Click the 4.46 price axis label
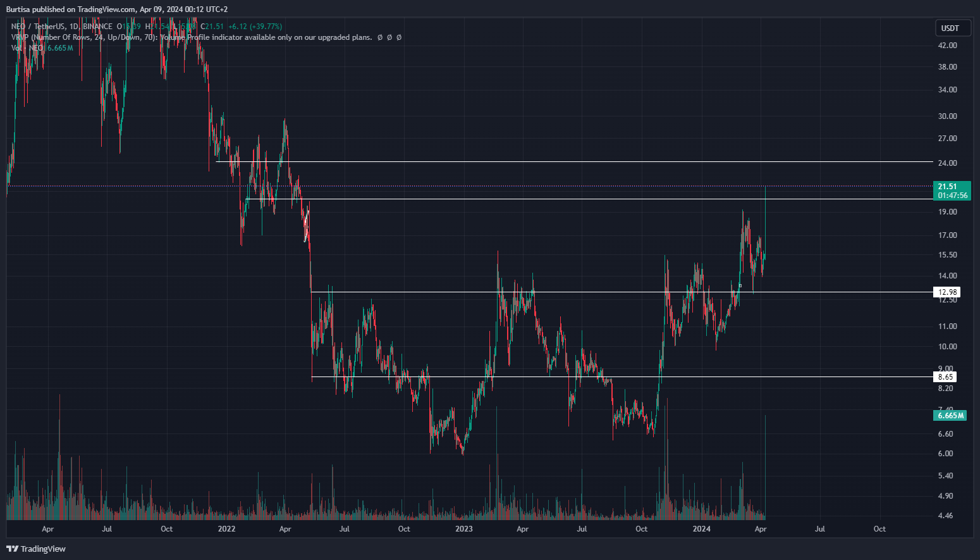This screenshot has height=560, width=980. pyautogui.click(x=945, y=516)
